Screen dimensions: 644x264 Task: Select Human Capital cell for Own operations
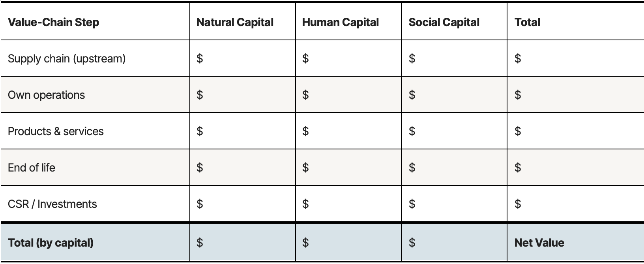coord(348,95)
